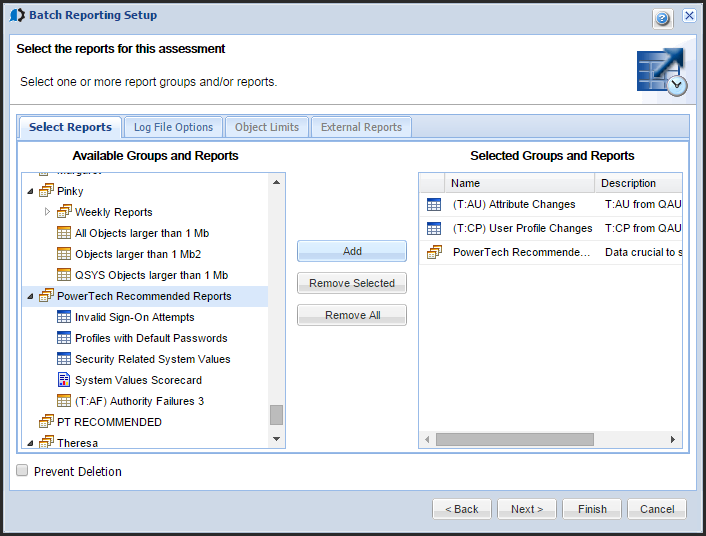Select the Weekly Reports tree item
Image resolution: width=706 pixels, height=536 pixels.
tap(114, 212)
